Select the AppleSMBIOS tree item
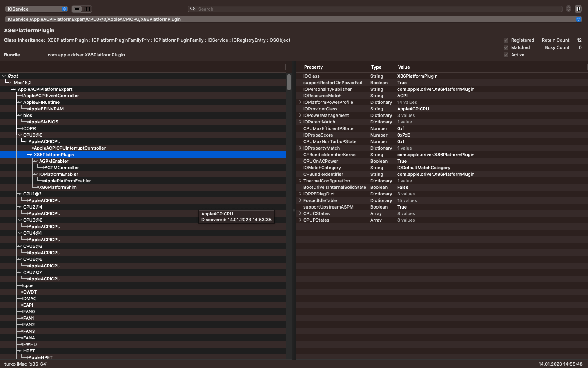 [43, 122]
